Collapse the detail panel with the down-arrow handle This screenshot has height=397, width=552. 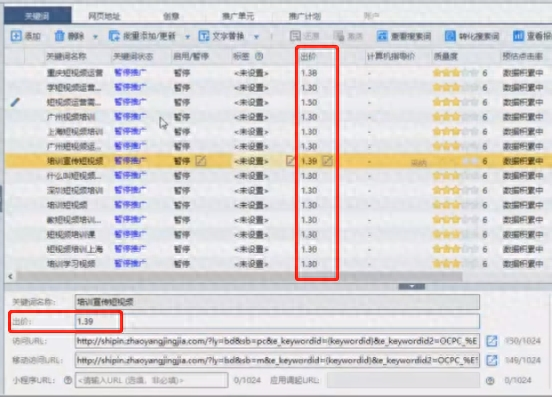pos(412,286)
